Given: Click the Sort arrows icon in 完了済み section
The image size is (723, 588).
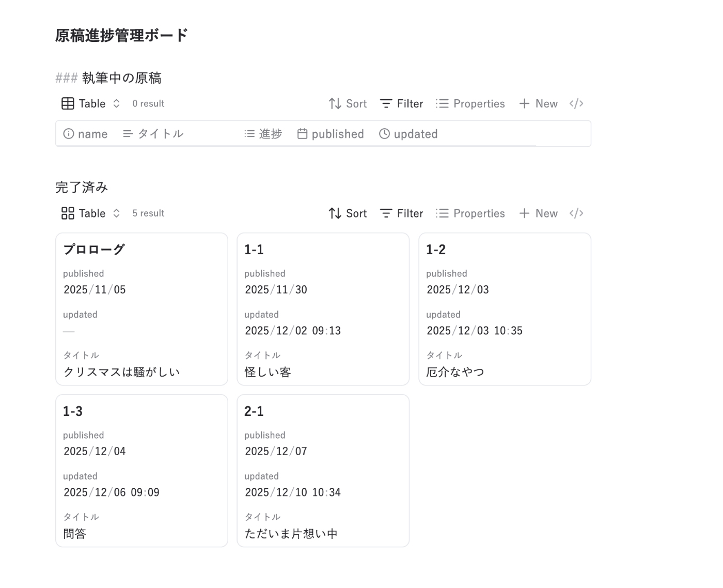Looking at the screenshot, I should click(x=335, y=213).
